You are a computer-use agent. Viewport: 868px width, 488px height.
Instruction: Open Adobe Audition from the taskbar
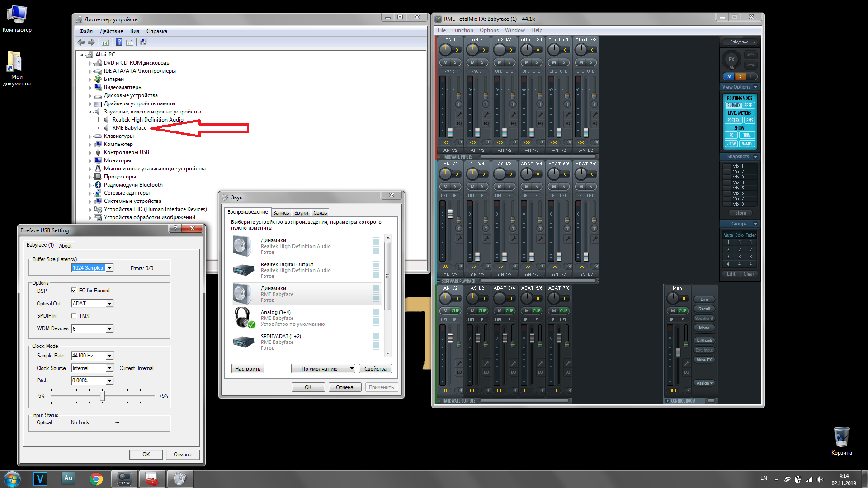click(68, 479)
